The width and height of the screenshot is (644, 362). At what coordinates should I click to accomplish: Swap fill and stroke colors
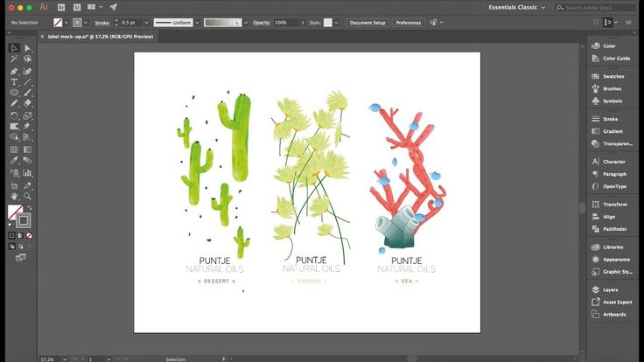[30, 208]
